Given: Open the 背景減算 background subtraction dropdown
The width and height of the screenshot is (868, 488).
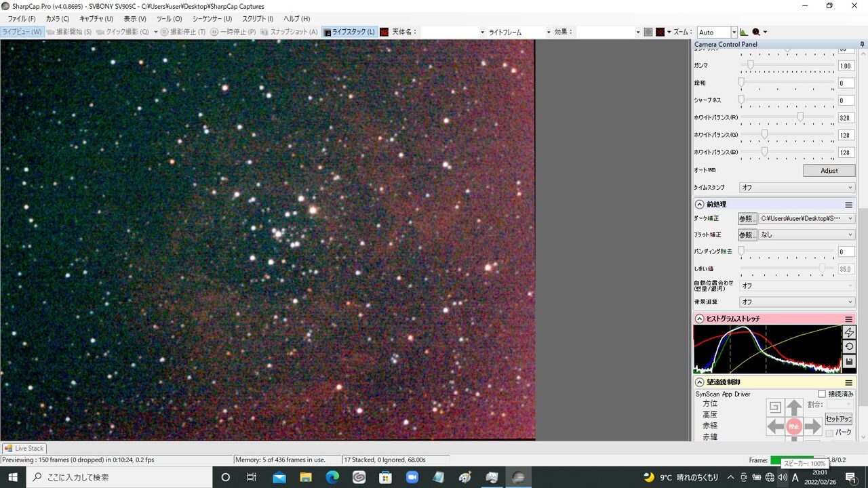Looking at the screenshot, I should (x=797, y=302).
